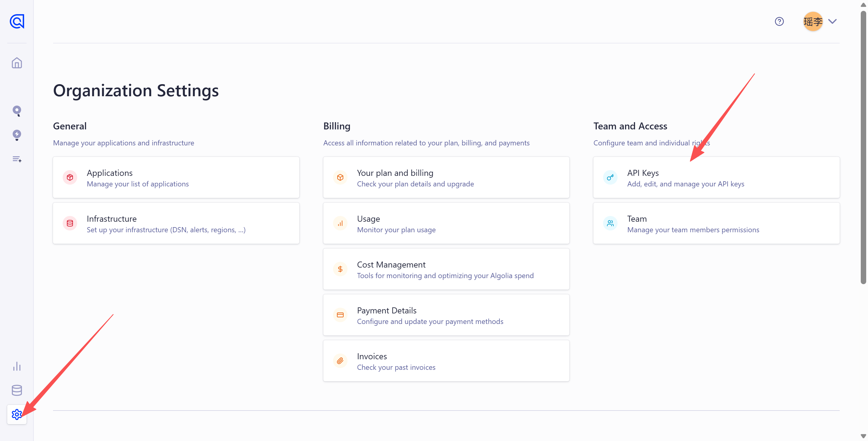Image resolution: width=868 pixels, height=441 pixels.
Task: Open the Data Sources database sidebar icon
Action: [x=17, y=390]
